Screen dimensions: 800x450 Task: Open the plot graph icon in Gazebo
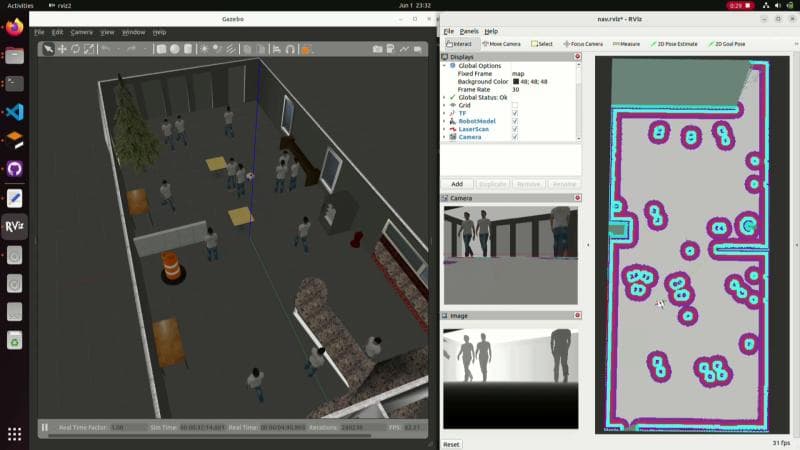pos(404,49)
